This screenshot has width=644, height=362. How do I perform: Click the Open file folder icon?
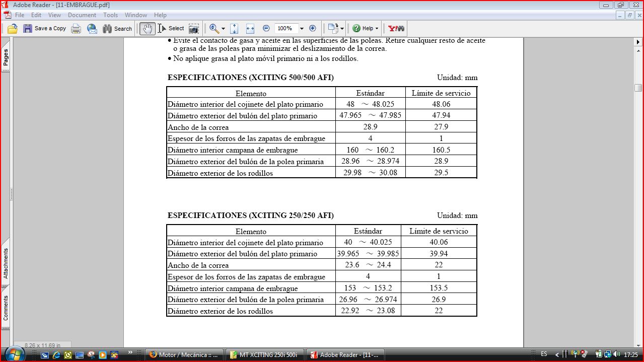point(13,29)
